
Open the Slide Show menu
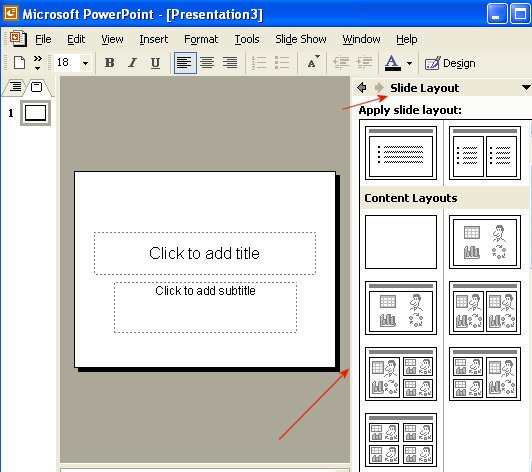click(301, 39)
